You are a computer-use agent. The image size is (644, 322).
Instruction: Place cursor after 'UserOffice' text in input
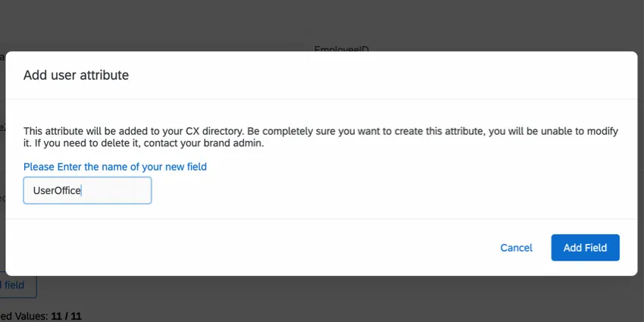[x=81, y=190]
